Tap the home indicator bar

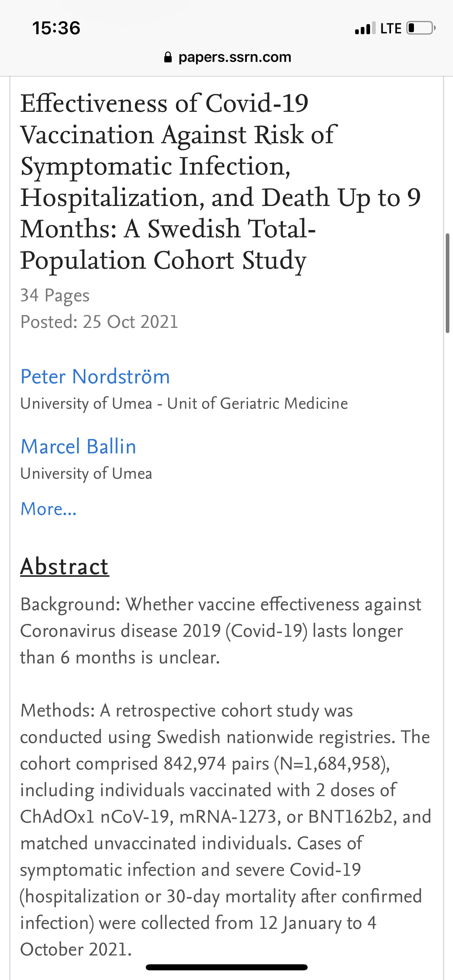pyautogui.click(x=226, y=967)
